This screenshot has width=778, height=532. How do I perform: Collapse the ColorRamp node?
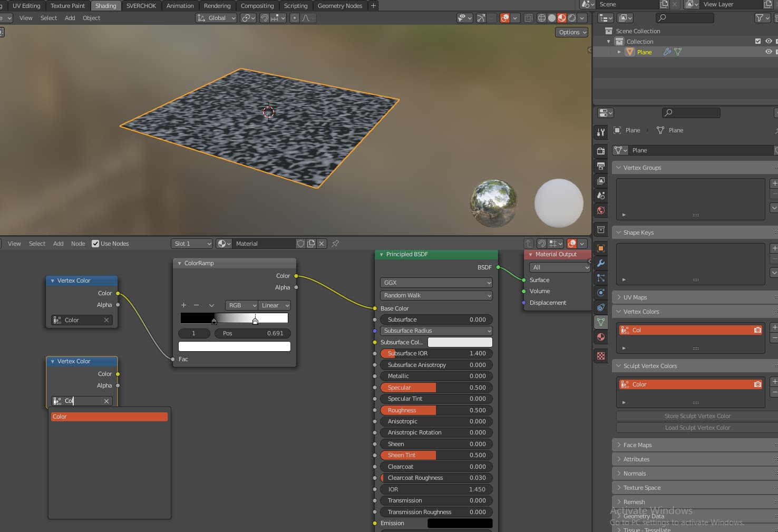point(179,263)
